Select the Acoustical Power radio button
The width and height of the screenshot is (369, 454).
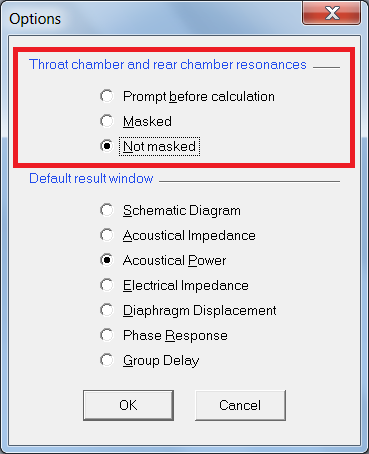107,260
